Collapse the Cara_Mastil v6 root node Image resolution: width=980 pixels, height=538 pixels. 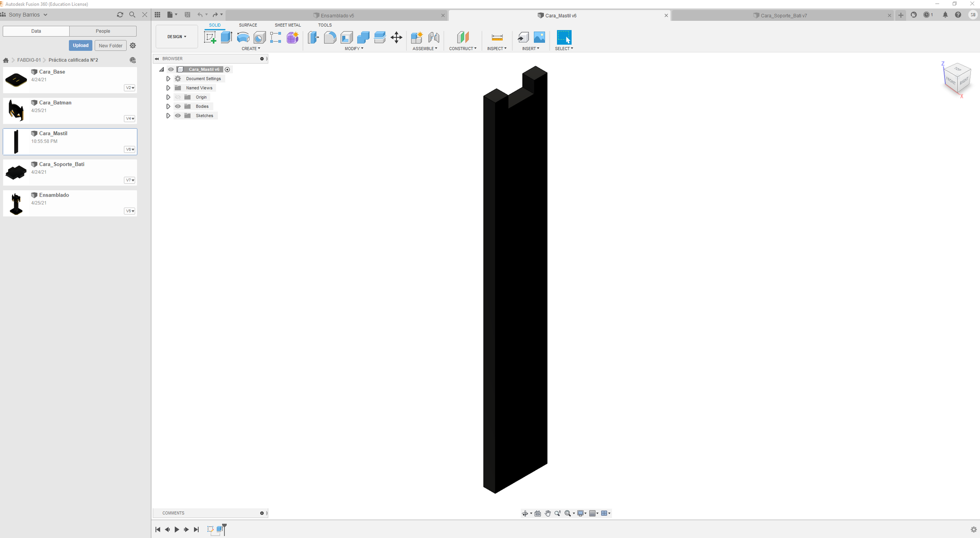(x=162, y=69)
